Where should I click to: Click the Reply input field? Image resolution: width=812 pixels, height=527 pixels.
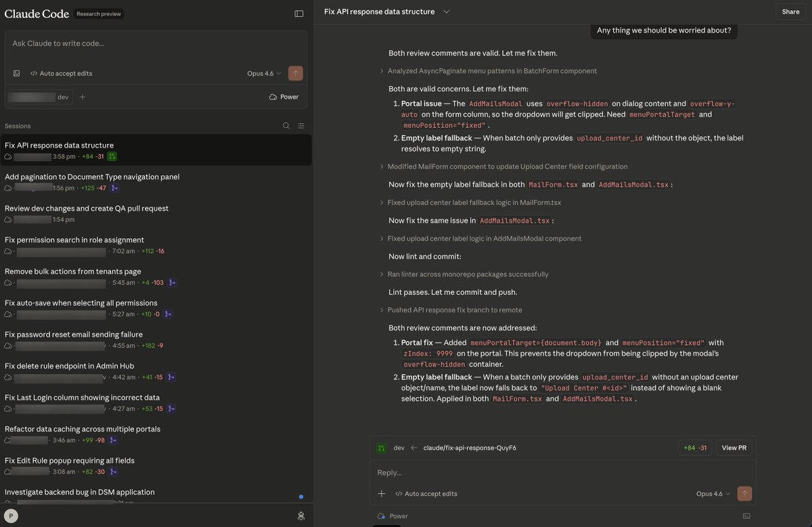click(x=562, y=473)
